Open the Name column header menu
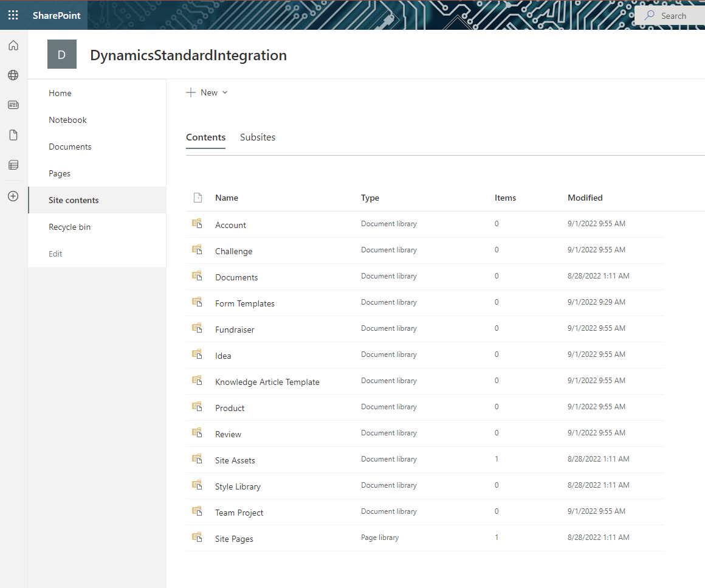705x588 pixels. pos(226,198)
